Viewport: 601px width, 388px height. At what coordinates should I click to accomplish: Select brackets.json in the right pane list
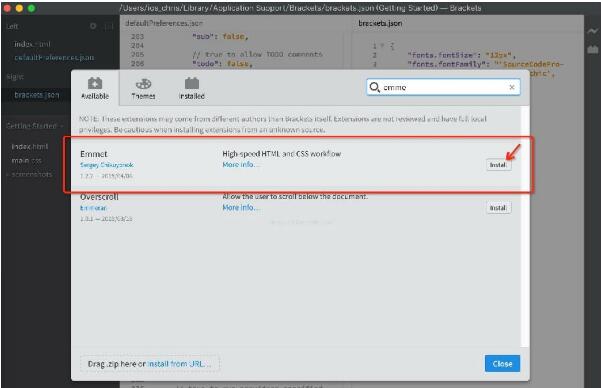37,95
